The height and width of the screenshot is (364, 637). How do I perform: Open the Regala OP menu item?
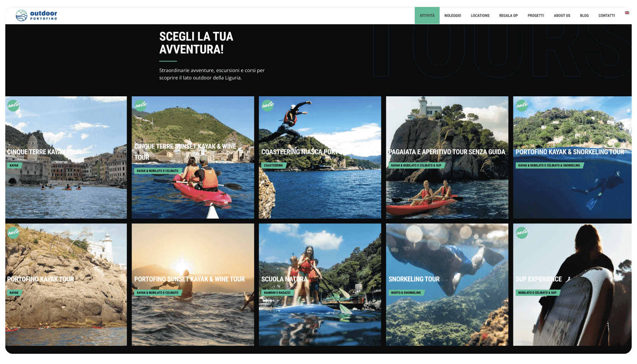(508, 16)
